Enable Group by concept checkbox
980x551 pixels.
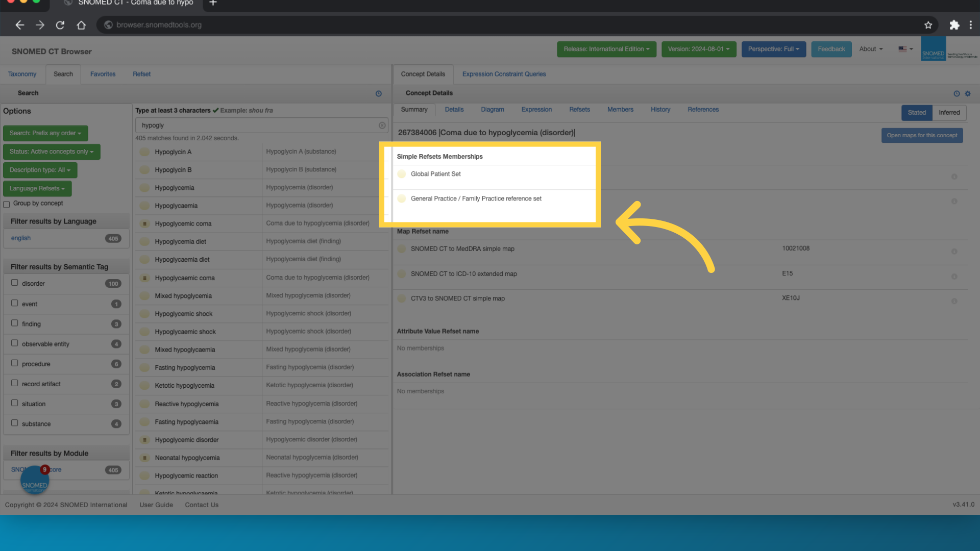coord(7,204)
